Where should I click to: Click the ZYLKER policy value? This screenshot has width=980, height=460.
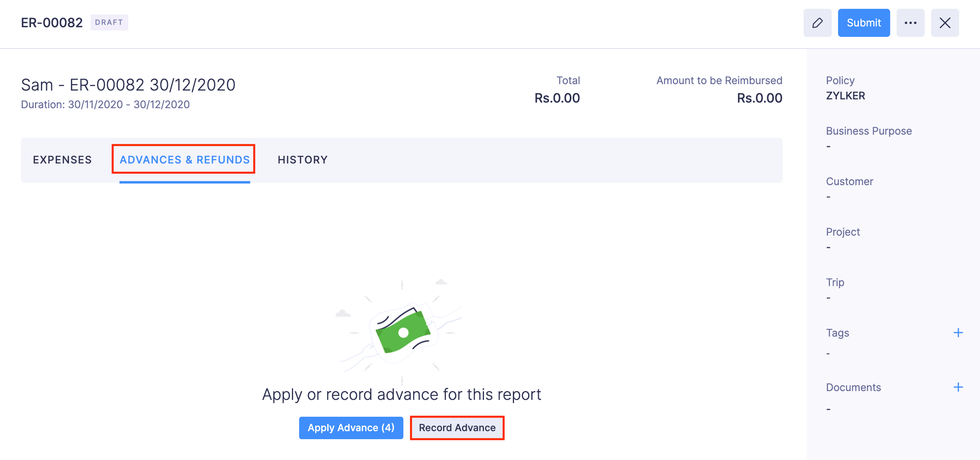pyautogui.click(x=845, y=96)
